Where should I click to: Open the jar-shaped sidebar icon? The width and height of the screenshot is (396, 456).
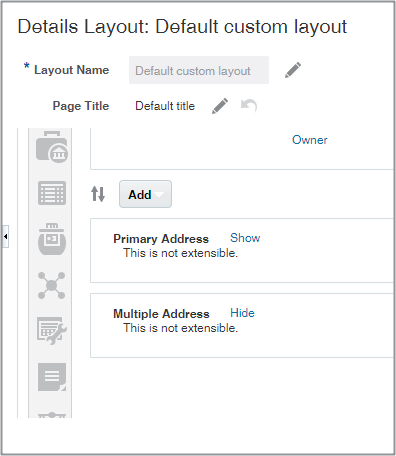click(52, 239)
